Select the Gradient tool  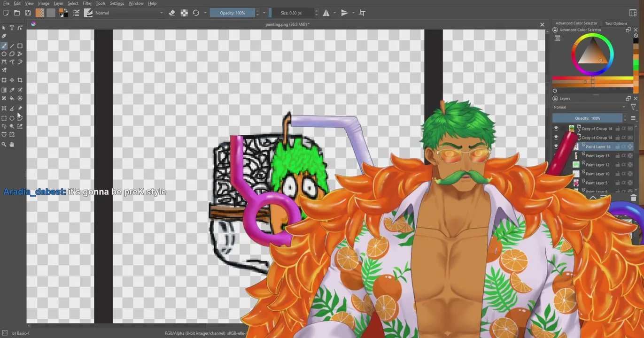4,90
